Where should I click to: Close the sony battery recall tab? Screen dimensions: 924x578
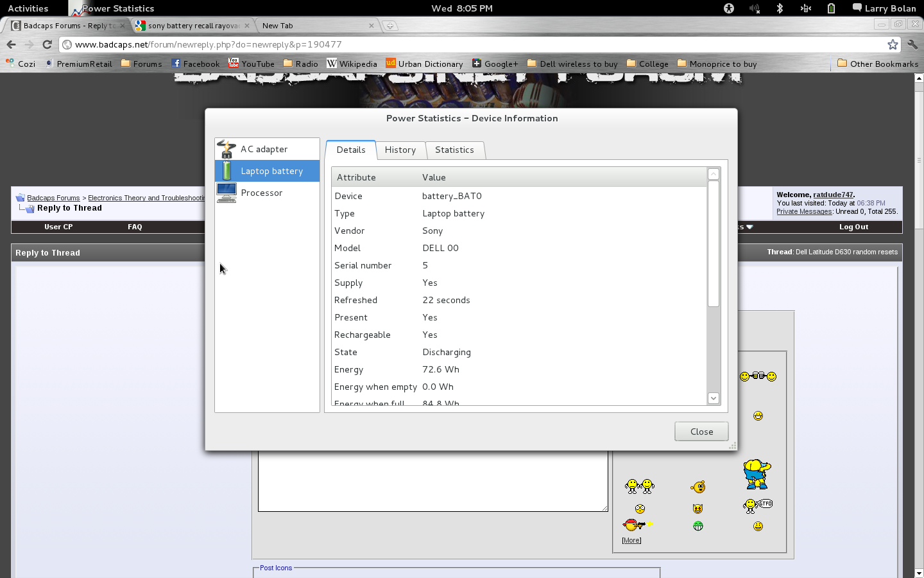tap(246, 26)
